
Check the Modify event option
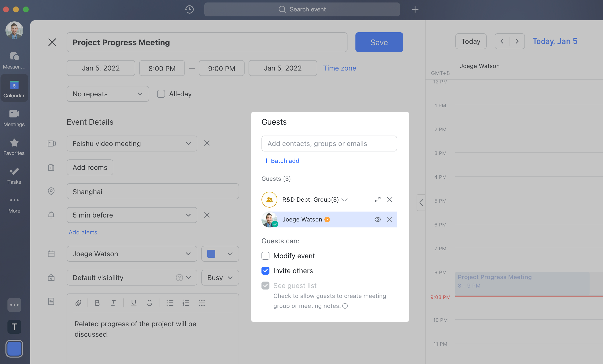[265, 256]
